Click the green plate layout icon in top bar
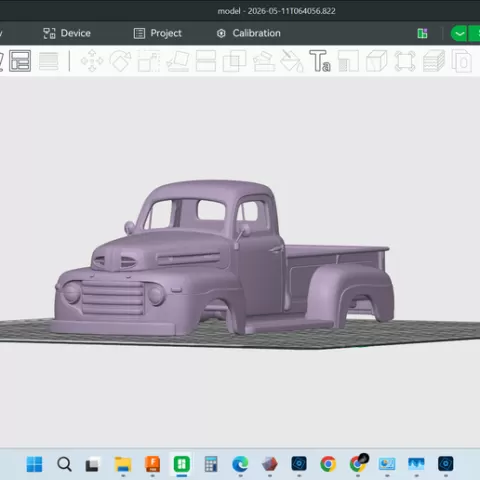Viewport: 480px width, 480px height. 422,33
